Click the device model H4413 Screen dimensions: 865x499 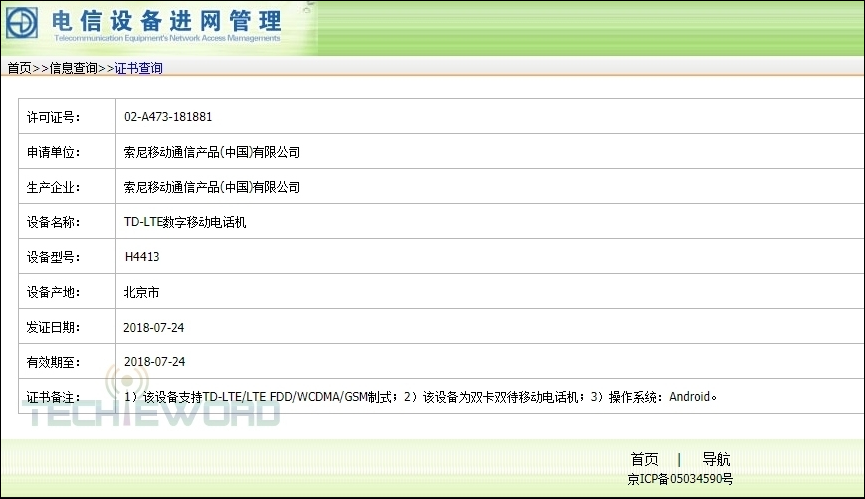pos(142,257)
